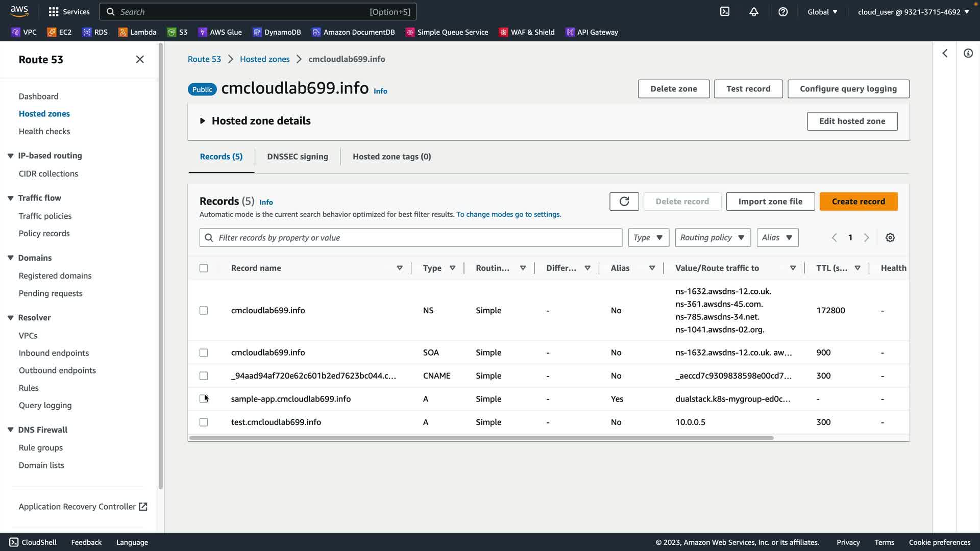The height and width of the screenshot is (551, 980).
Task: Open CloudShell icon in top navigation bar
Action: [725, 12]
